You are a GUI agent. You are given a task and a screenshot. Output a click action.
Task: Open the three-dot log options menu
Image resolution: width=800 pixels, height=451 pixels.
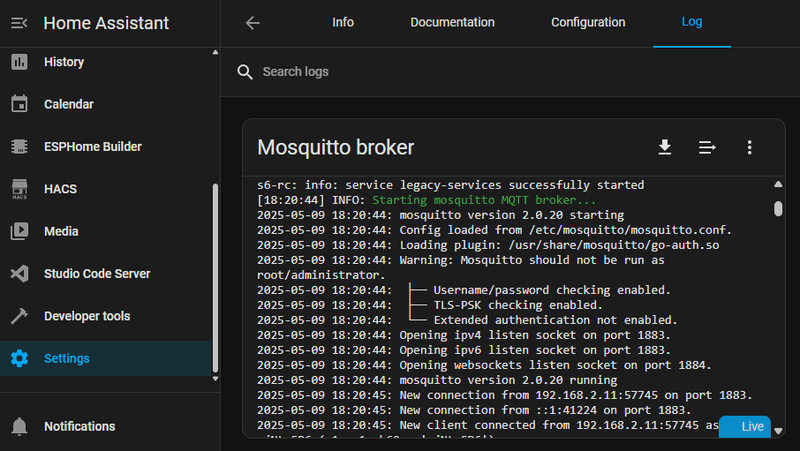point(749,147)
